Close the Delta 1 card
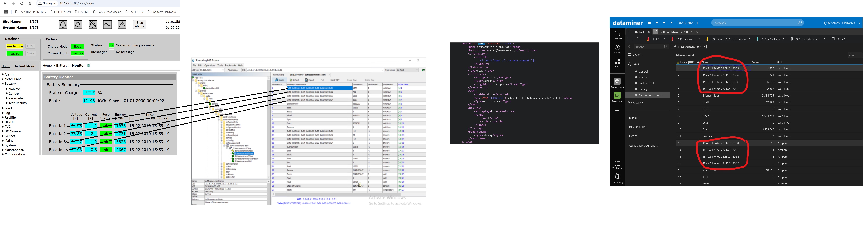Viewport: 868px width, 230px height. 649,32
